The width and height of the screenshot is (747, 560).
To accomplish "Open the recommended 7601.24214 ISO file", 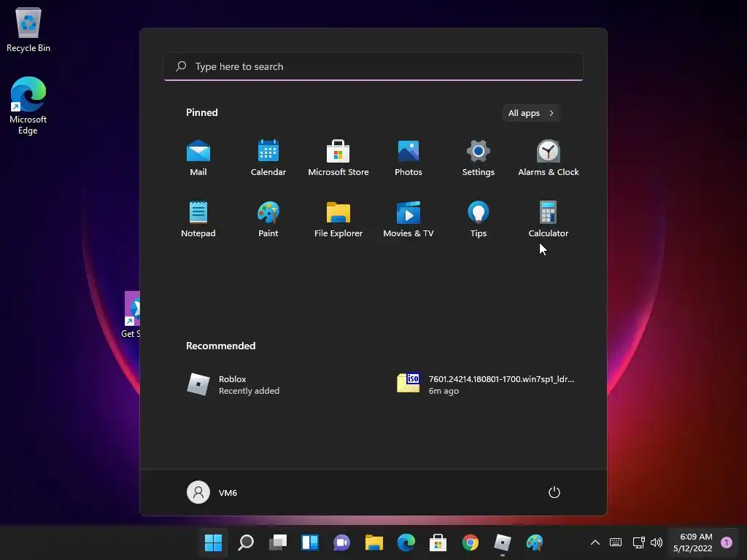I will (487, 384).
